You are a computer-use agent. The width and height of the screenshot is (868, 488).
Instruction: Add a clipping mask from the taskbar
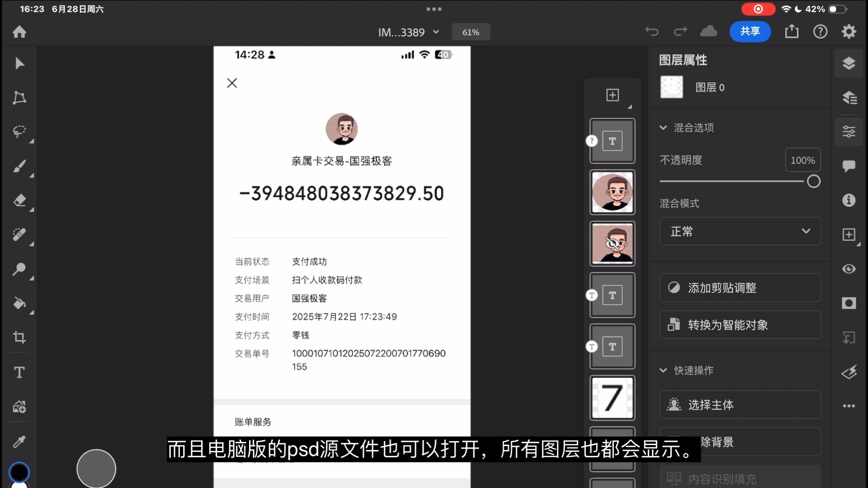coord(849,337)
